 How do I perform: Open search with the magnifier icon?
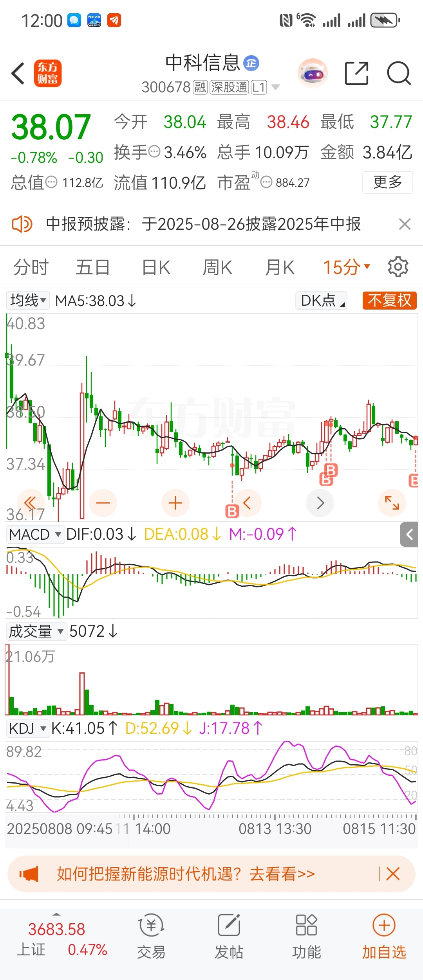pyautogui.click(x=399, y=73)
